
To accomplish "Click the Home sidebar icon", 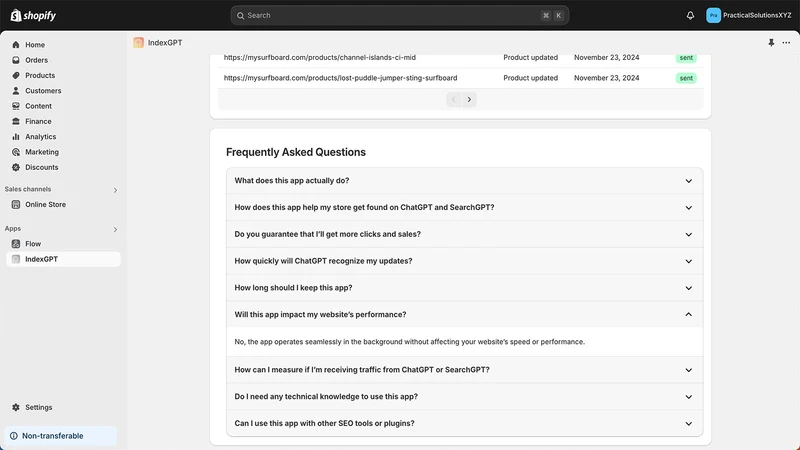I will [16, 45].
